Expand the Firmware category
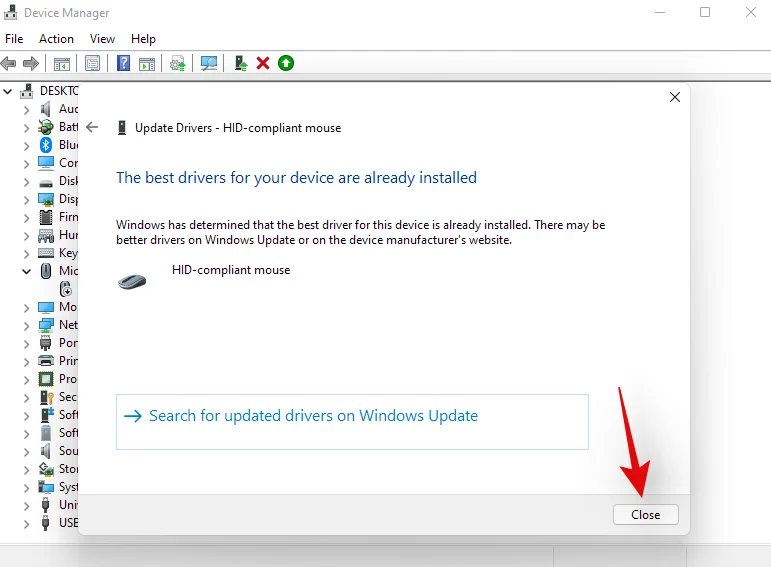 coord(27,218)
